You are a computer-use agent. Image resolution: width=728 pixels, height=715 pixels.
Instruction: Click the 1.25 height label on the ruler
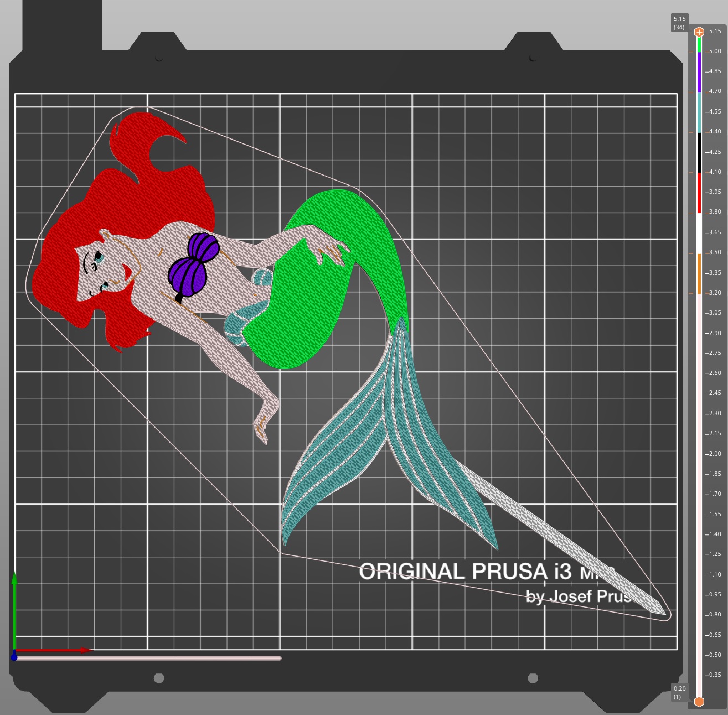tap(715, 554)
